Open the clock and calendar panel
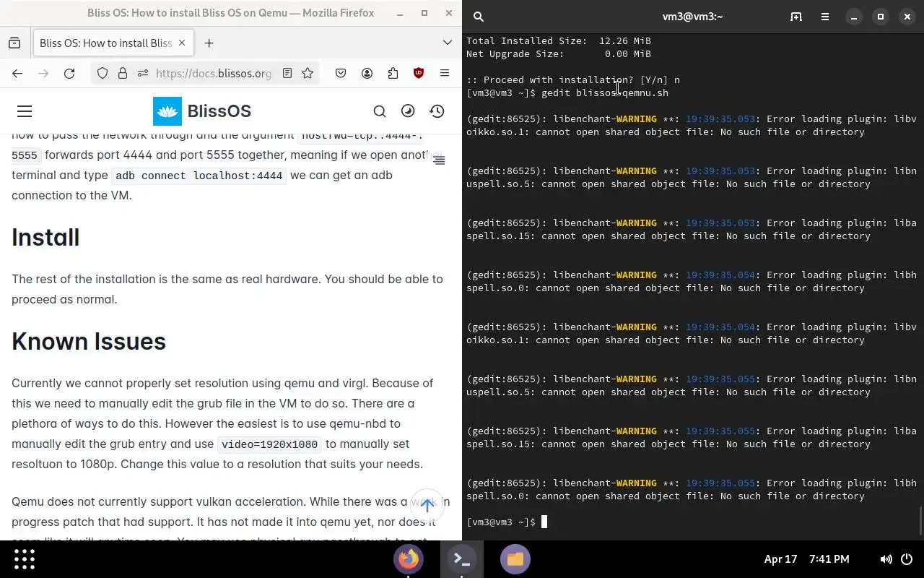Viewport: 924px width, 578px height. pos(806,559)
